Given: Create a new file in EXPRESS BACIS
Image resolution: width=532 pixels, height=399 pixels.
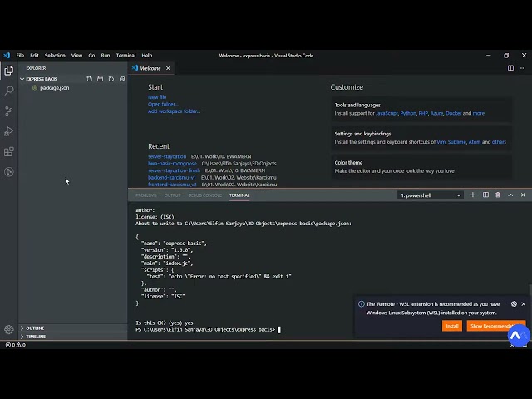Looking at the screenshot, I should click(x=89, y=79).
